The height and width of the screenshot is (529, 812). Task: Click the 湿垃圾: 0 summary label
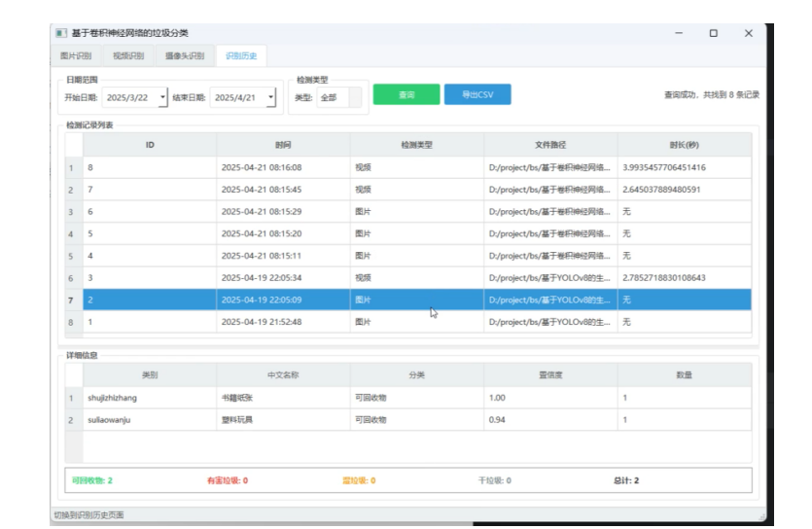tap(359, 480)
